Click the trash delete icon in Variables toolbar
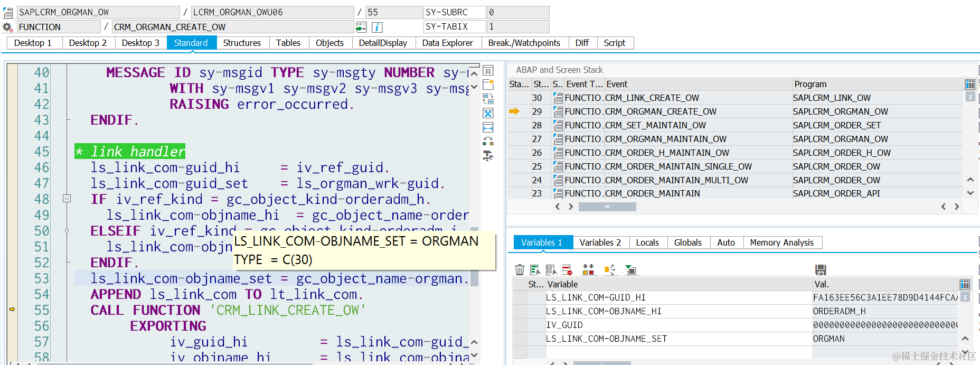The height and width of the screenshot is (365, 980). point(520,270)
